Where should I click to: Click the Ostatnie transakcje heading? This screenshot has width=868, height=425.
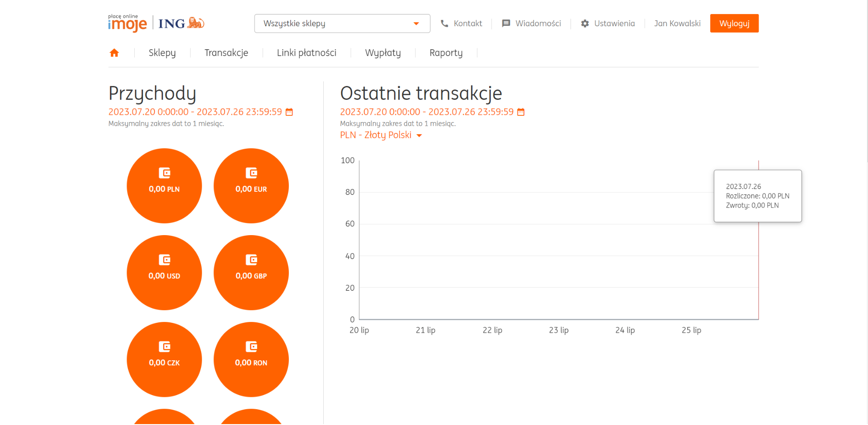(421, 94)
